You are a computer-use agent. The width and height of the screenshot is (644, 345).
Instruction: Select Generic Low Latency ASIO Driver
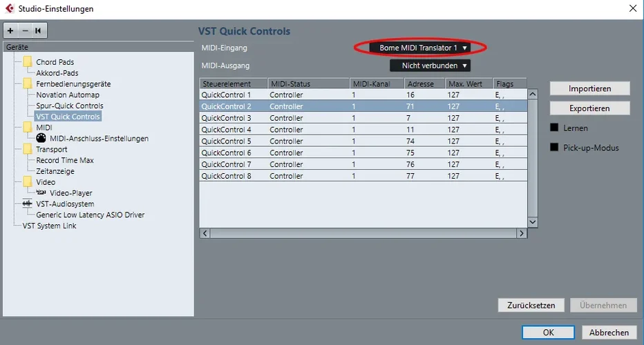91,215
